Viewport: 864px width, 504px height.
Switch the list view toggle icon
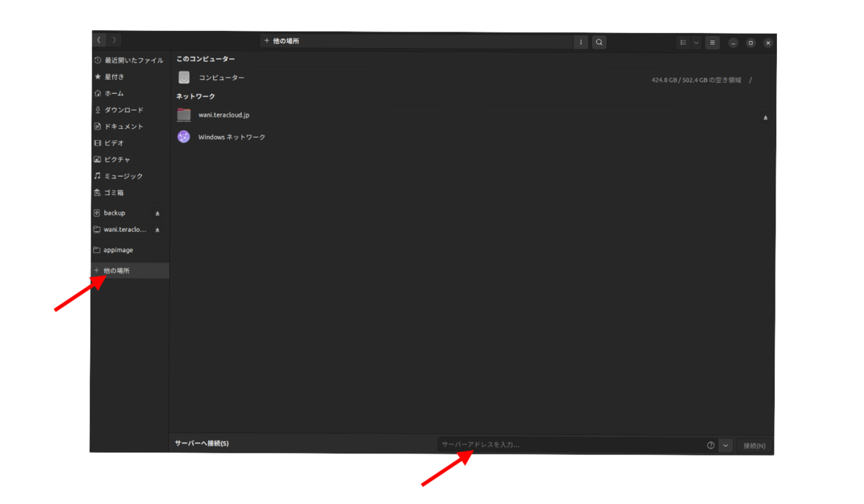tap(683, 42)
